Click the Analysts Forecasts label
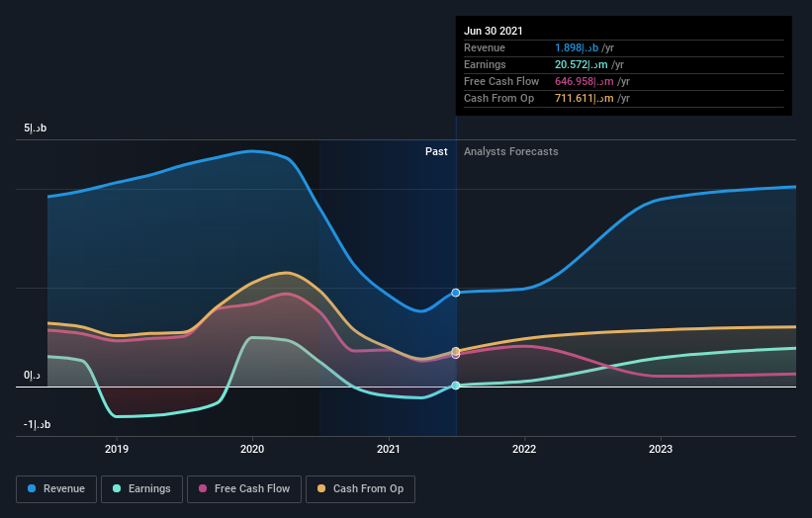The width and height of the screenshot is (812, 518). 511,151
